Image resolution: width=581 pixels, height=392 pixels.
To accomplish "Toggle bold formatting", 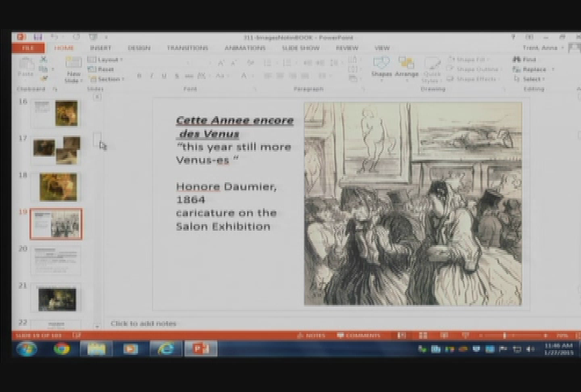I will [x=140, y=76].
